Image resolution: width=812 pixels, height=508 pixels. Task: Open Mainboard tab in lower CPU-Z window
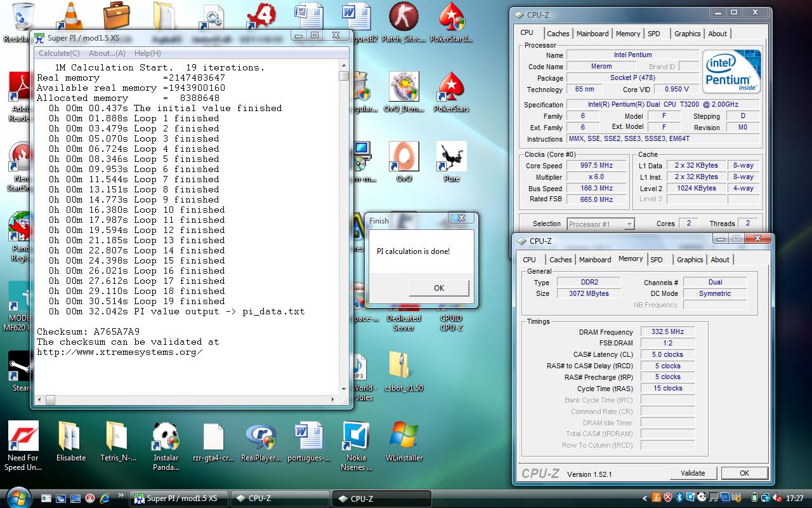[595, 260]
